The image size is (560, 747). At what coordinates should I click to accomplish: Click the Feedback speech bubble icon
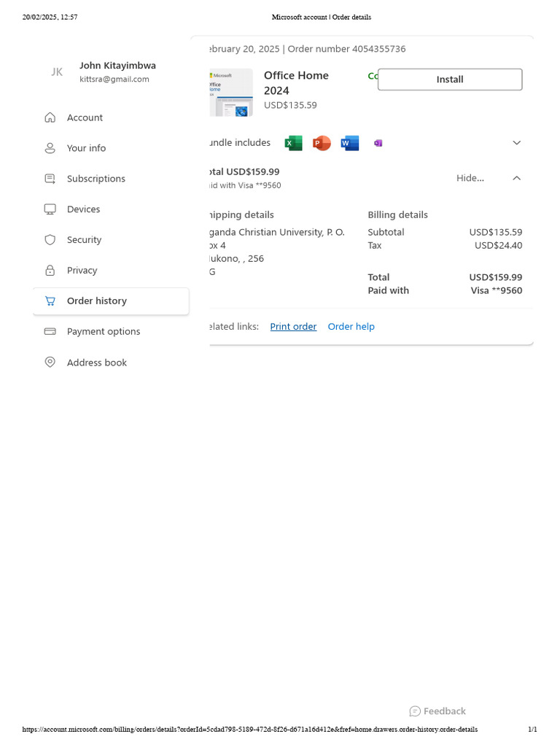coord(415,711)
